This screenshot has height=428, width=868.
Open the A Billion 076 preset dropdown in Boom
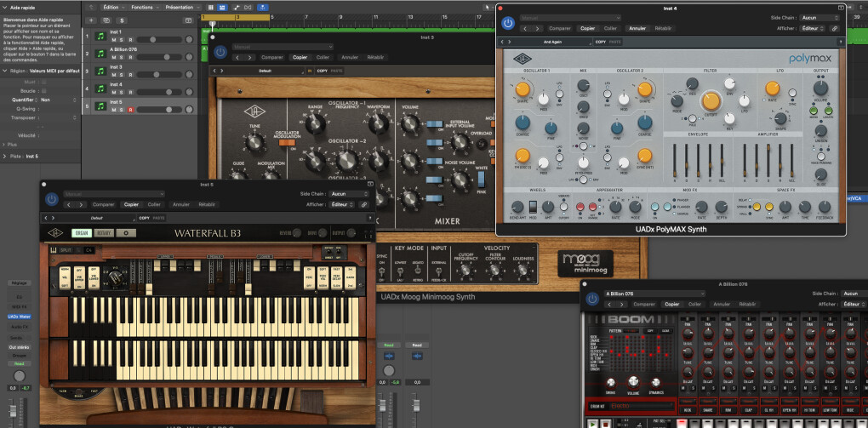[654, 294]
